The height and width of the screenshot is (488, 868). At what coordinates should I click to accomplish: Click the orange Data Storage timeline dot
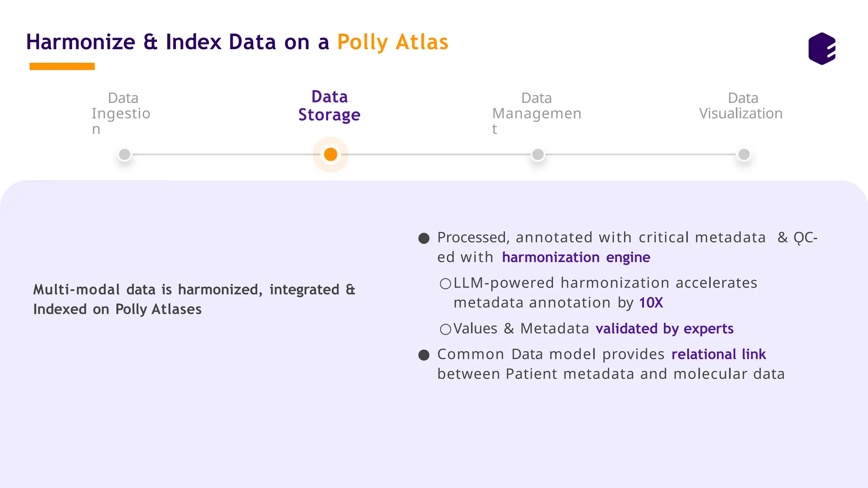pos(331,155)
